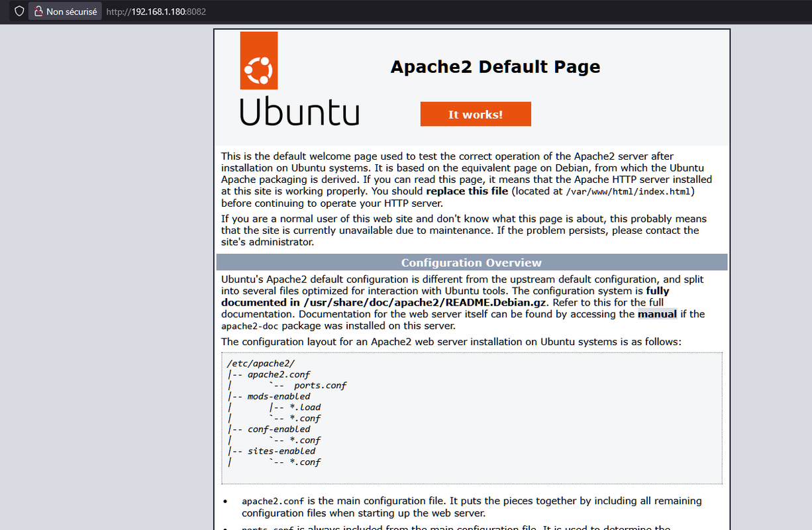Click the crossed padlock icon in address bar

coord(38,11)
